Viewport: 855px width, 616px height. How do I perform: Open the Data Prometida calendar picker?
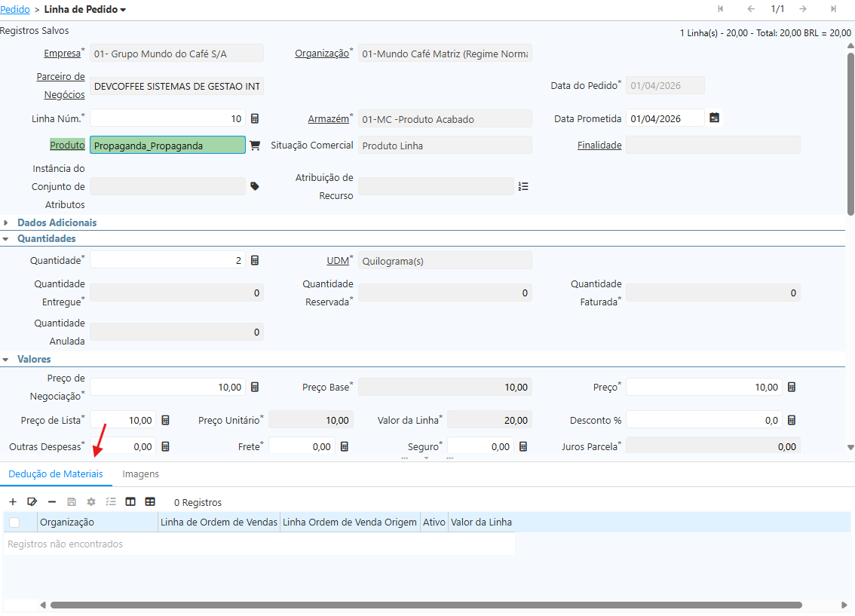[714, 118]
